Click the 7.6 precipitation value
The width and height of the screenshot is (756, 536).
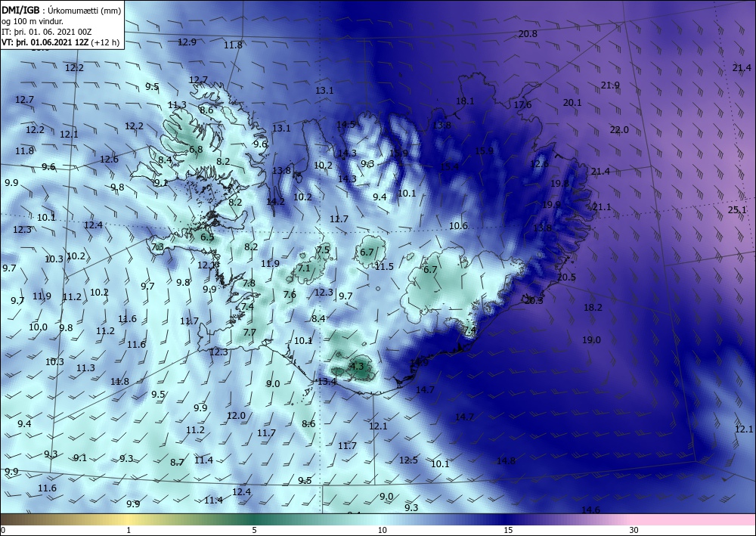(290, 295)
